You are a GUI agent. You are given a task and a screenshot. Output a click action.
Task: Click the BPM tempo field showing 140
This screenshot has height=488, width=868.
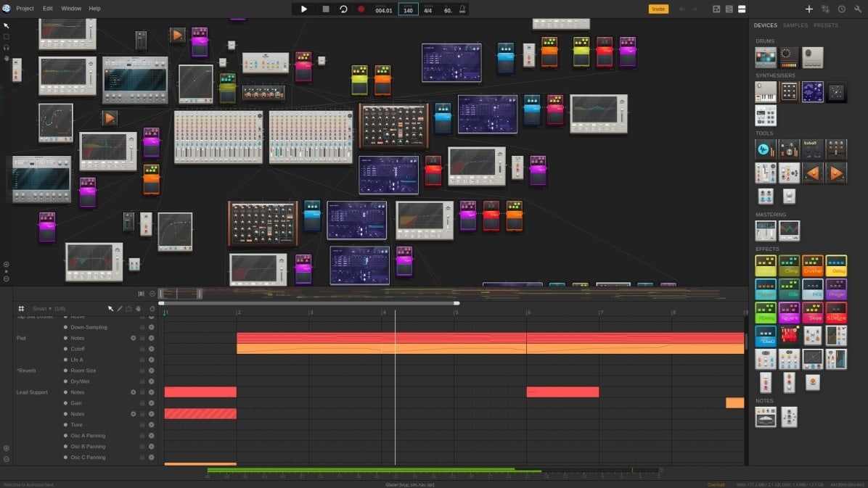pos(408,9)
